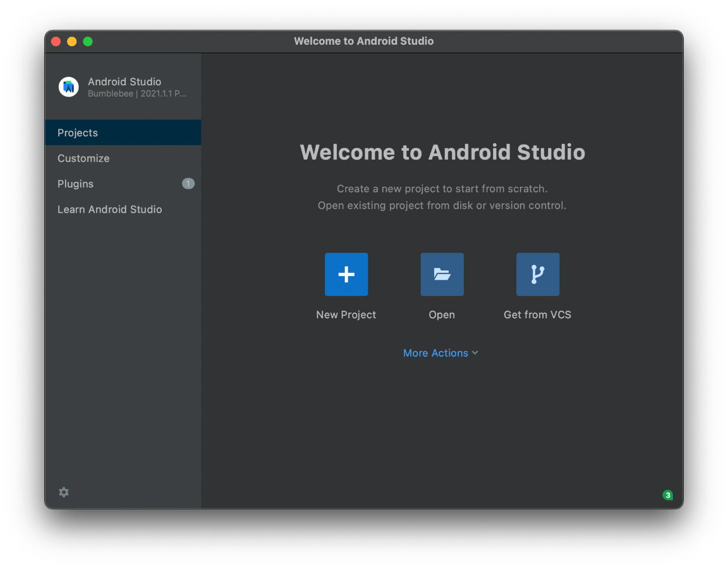Click the Get from VCS branch icon
Screen dimensions: 728x568
pyautogui.click(x=538, y=274)
